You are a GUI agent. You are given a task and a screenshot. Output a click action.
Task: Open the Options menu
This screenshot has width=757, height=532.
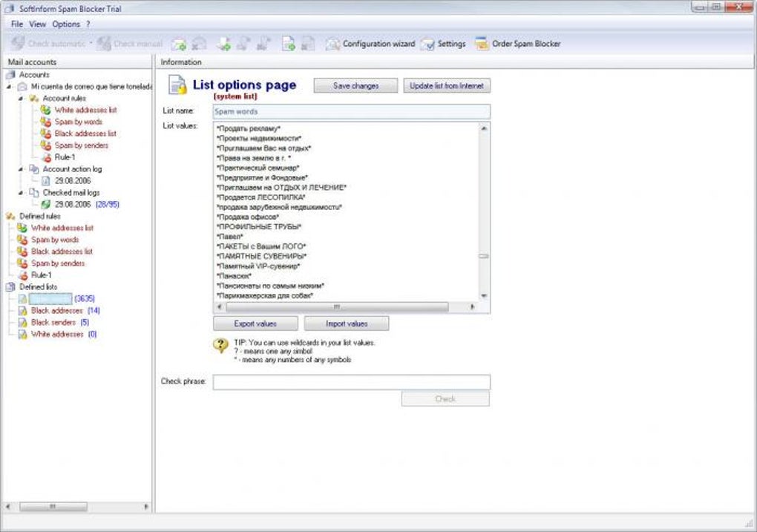(66, 24)
